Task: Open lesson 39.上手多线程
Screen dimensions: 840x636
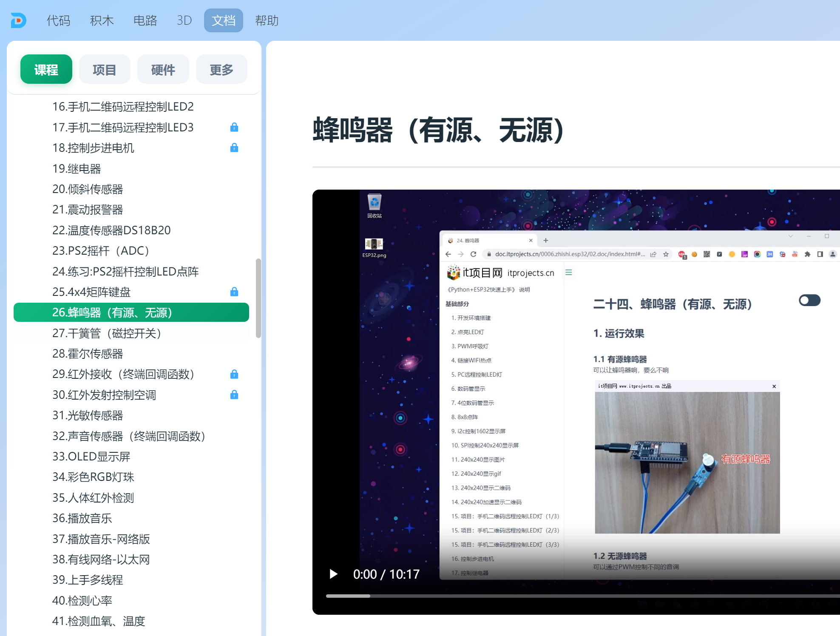Action: pyautogui.click(x=131, y=580)
